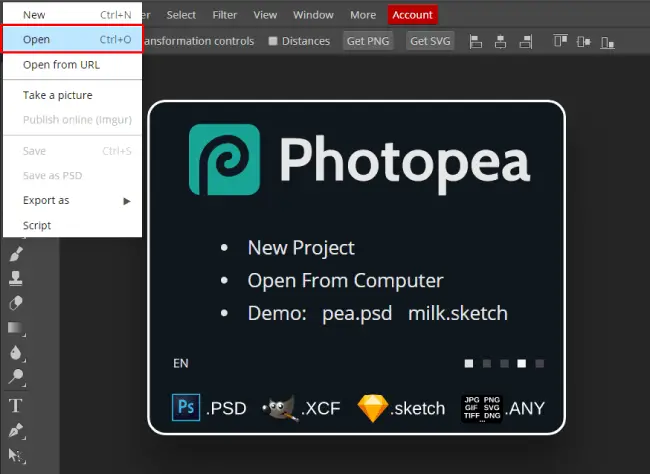The image size is (650, 474).
Task: Open the milk.sketch demo file
Action: [458, 313]
